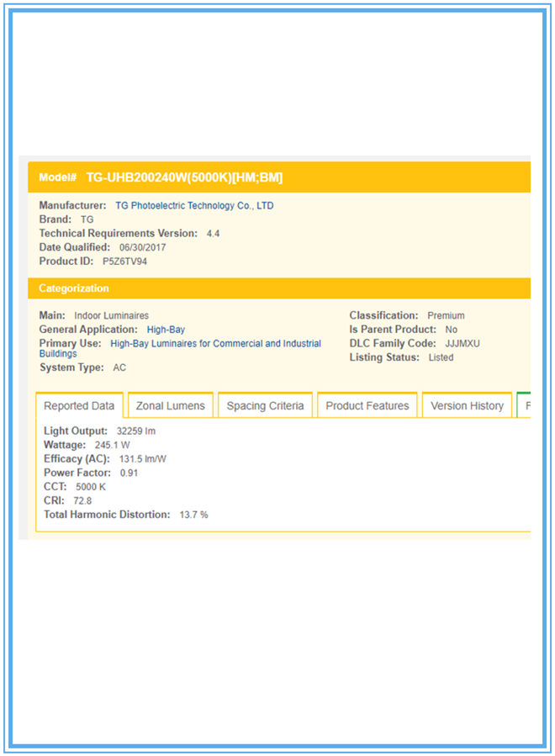The height and width of the screenshot is (756, 555).
Task: Open TG Photoelectric Technology Co., LTD link
Action: (194, 205)
